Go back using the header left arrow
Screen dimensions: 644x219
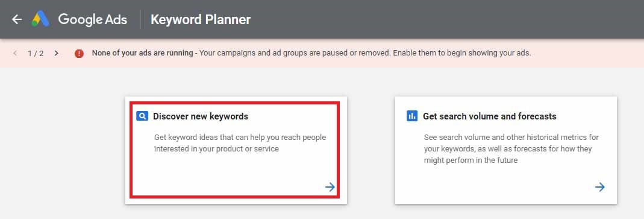click(17, 19)
